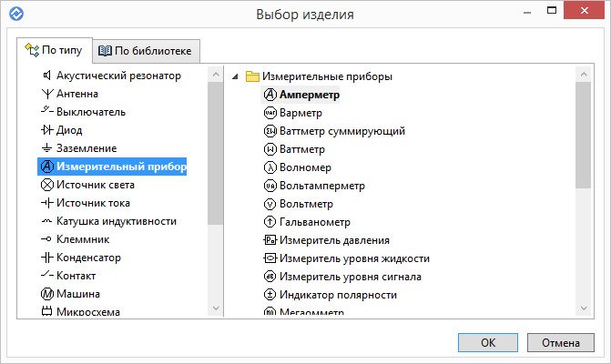The height and width of the screenshot is (364, 611).
Task: Choose the Voltmeter icon in instruments list
Action: point(270,204)
